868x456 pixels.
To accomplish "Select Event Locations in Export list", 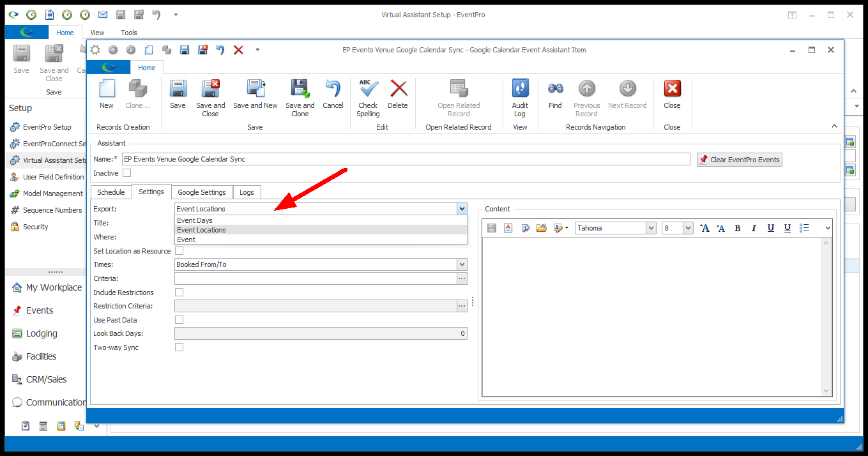I will pos(321,230).
